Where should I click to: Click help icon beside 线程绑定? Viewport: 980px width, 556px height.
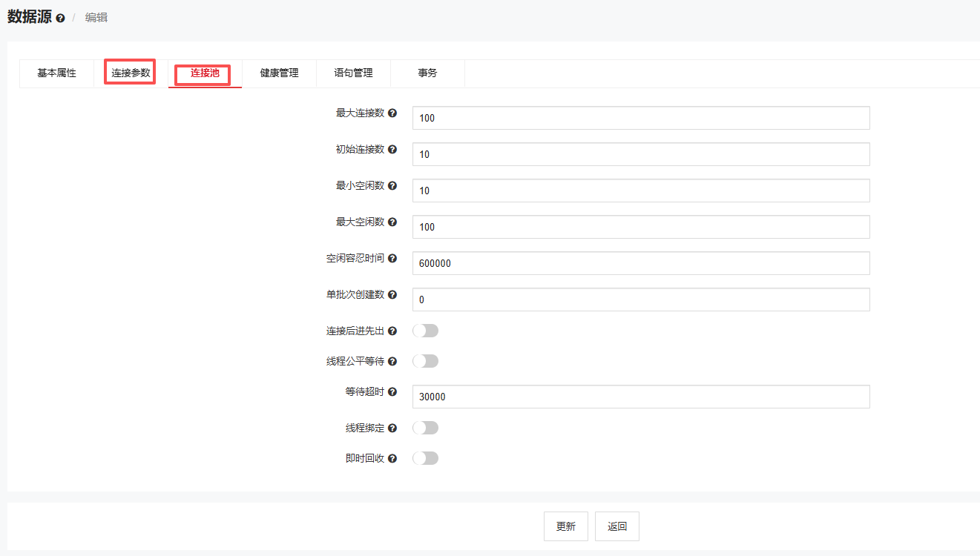coord(392,428)
